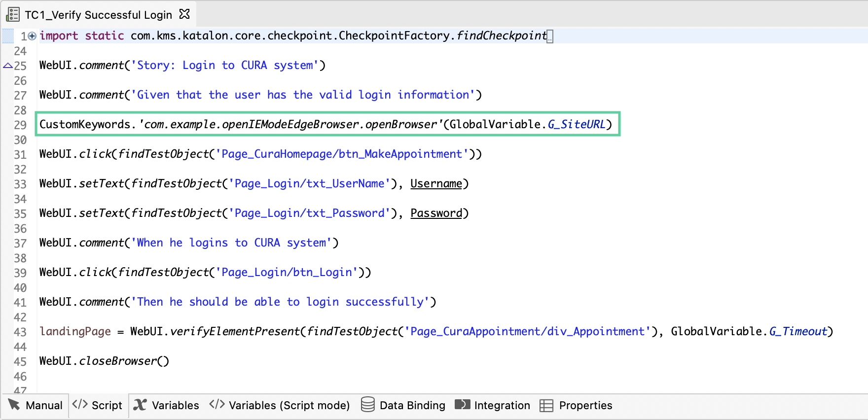868x420 pixels.
Task: Expand the collapsed import statements at line 1
Action: point(32,36)
